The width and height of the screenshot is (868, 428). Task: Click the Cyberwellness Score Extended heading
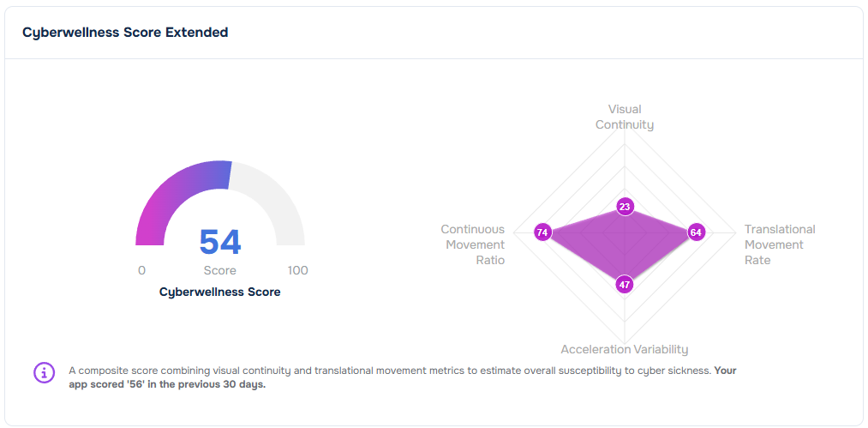coord(125,33)
